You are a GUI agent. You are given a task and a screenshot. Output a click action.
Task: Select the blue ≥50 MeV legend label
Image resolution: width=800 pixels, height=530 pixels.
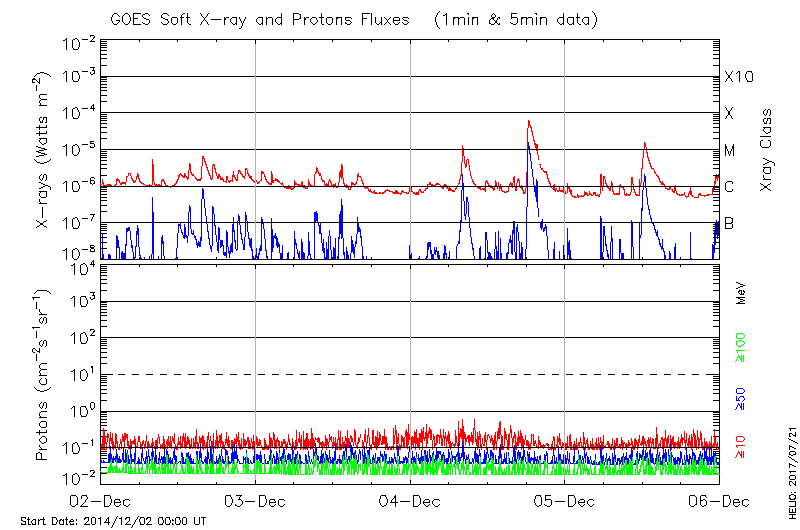[741, 399]
